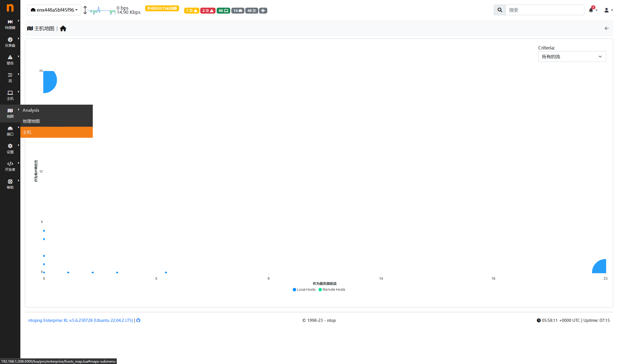Open the 主机 hosts sidebar item
The height and width of the screenshot is (364, 620).
[x=10, y=95]
